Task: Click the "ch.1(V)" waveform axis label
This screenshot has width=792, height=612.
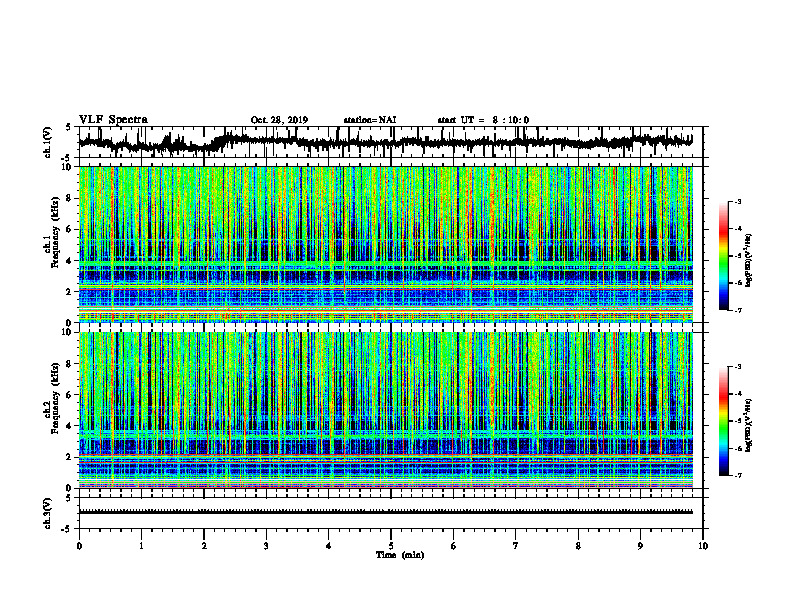Action: click(x=48, y=142)
